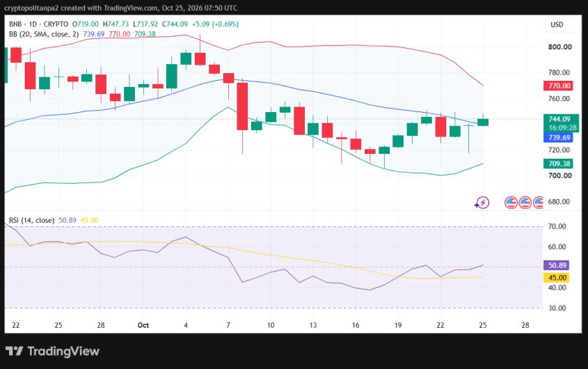Image resolution: width=588 pixels, height=369 pixels.
Task: Click the 780.00 price axis label
Action: (559, 72)
